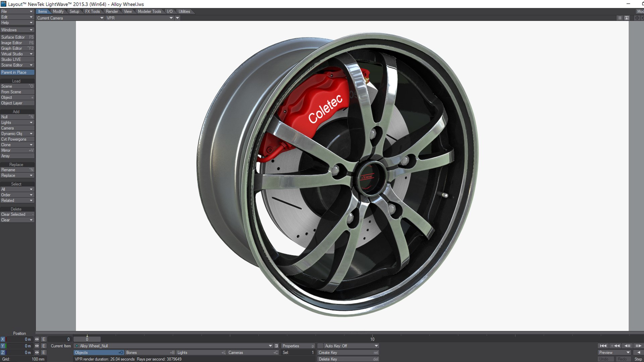Click the item picker icon beside Current Item
The width and height of the screenshot is (644, 362).
[x=276, y=346]
